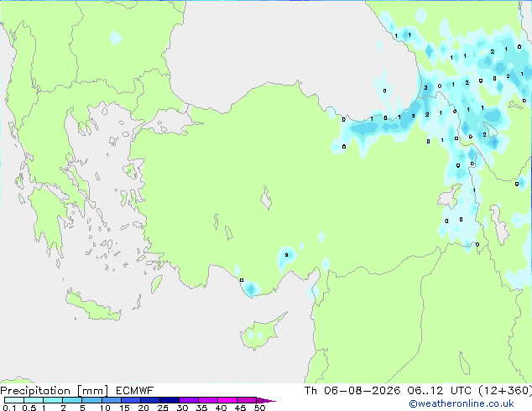
Task: Click the lightest 0.1–0.5 mm legend swatch
Action: pyautogui.click(x=14, y=400)
